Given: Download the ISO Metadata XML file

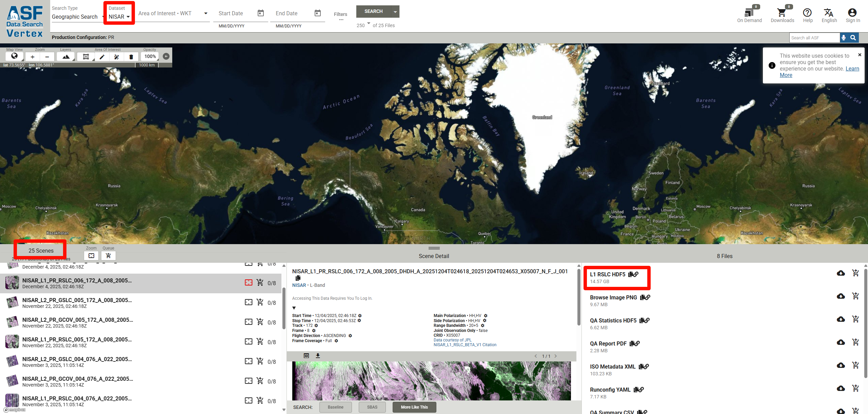Looking at the screenshot, I should click(841, 365).
